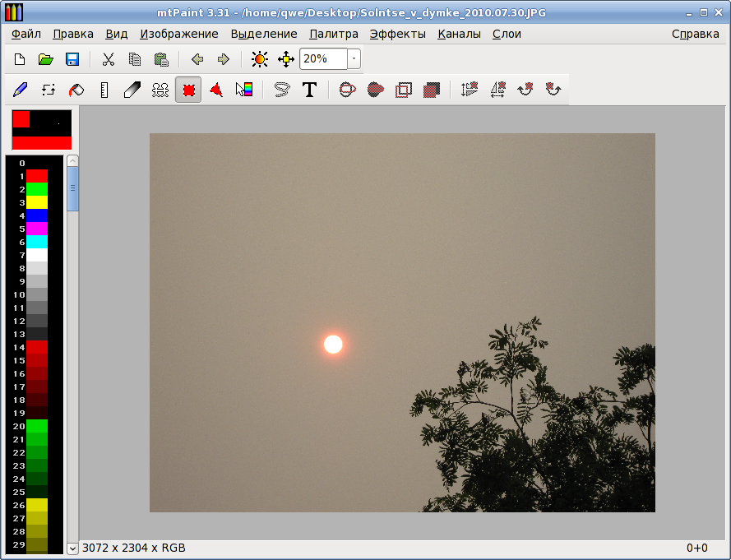Pick the Smudge tool
The width and height of the screenshot is (731, 560).
click(x=132, y=89)
